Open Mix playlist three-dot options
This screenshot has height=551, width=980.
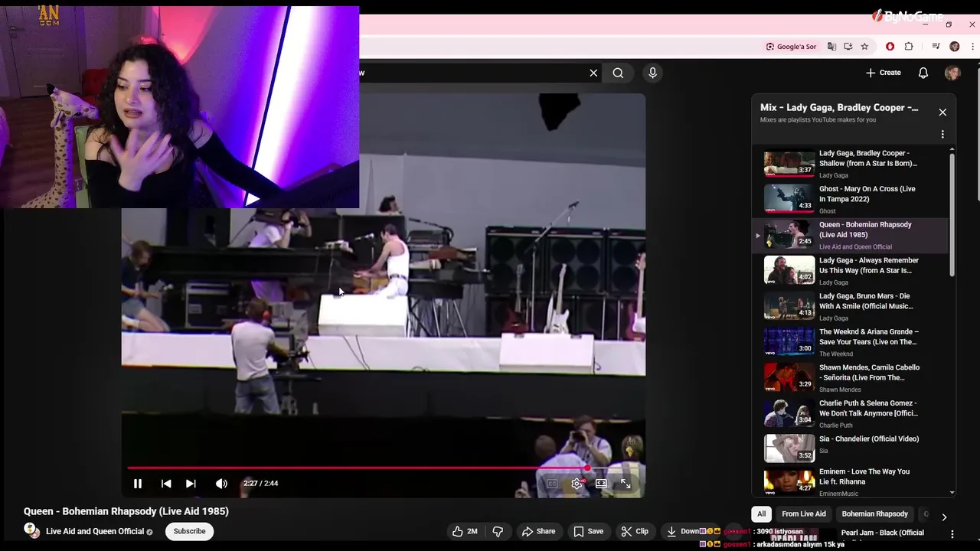[x=942, y=134]
